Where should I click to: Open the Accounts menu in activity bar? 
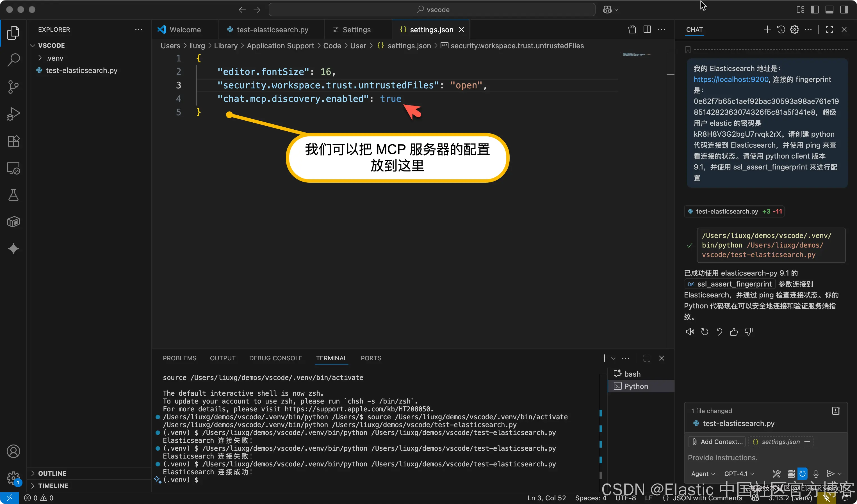coord(13,451)
